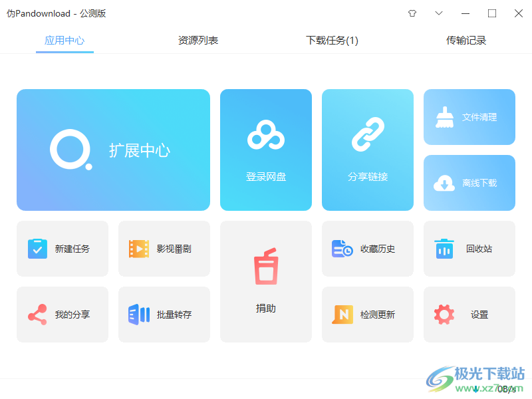This screenshot has width=532, height=399.
Task: Open the 批量转存 batch transfer tool
Action: point(164,314)
